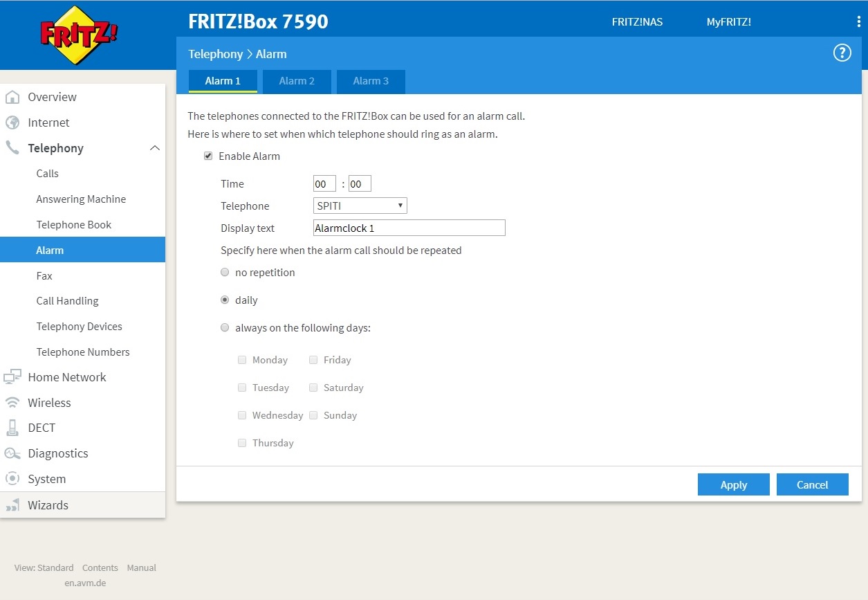The image size is (868, 600).
Task: Check the Saturday checkbox
Action: click(x=313, y=388)
